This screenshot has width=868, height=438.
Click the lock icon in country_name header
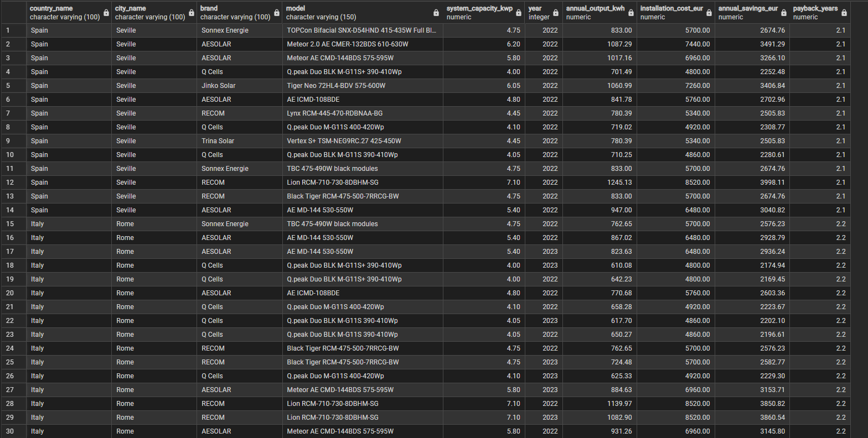[106, 13]
